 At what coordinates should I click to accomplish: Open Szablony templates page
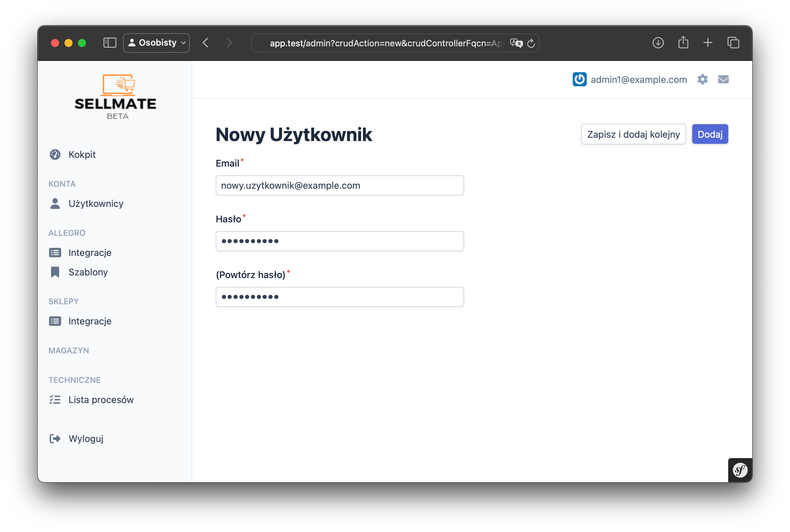tap(88, 272)
